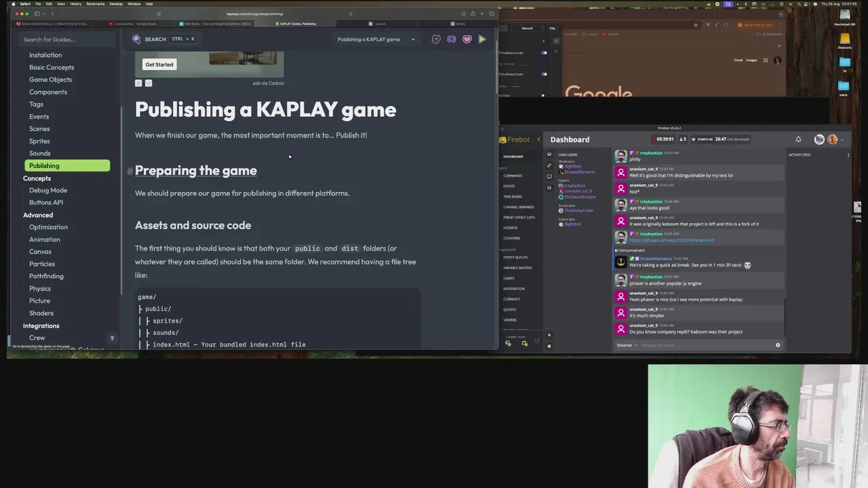This screenshot has height=488, width=868.
Task: Open Macintosh HD desktop icon
Action: pos(845,15)
